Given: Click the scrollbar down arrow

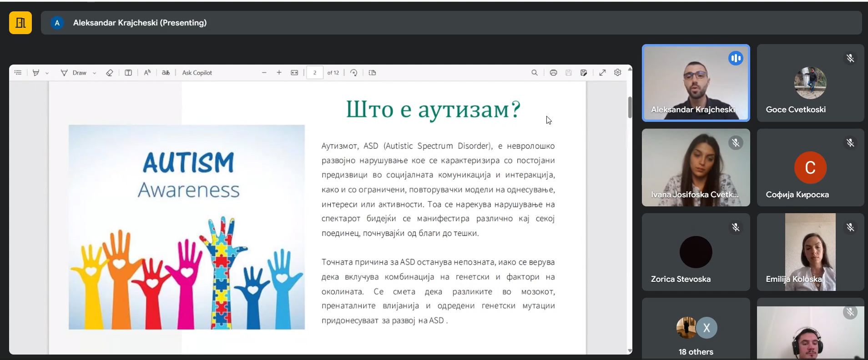Looking at the screenshot, I should [630, 351].
